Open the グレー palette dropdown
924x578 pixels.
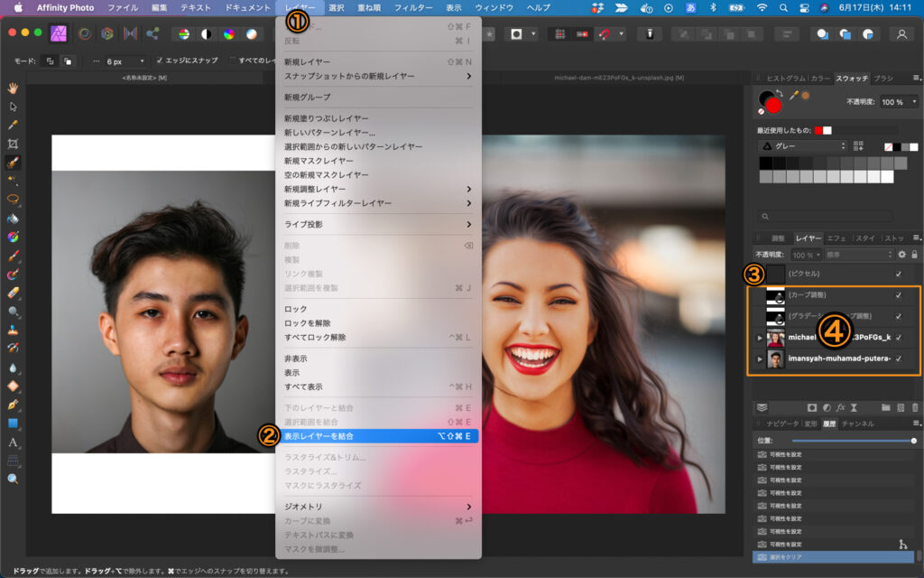pos(803,145)
